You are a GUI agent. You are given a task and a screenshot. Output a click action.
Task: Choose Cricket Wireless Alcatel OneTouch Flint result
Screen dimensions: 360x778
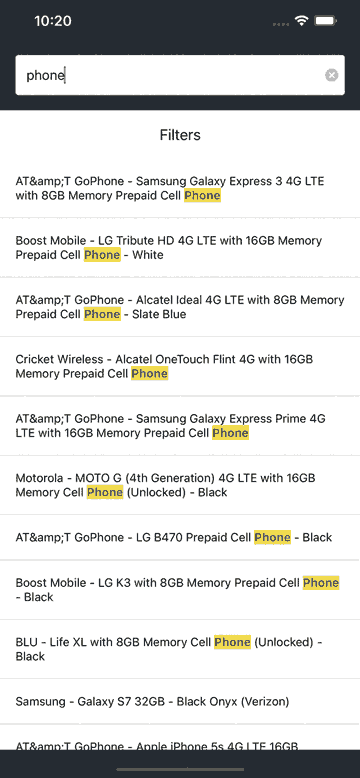click(180, 366)
